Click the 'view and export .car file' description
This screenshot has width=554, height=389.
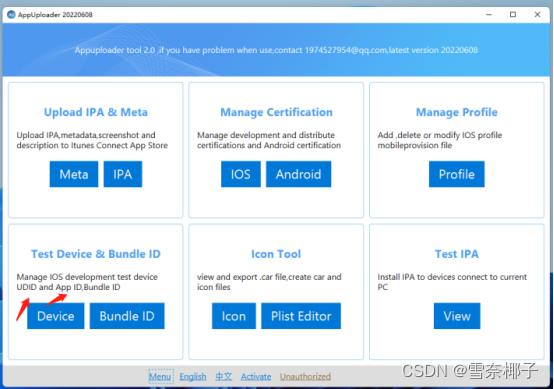pos(269,282)
